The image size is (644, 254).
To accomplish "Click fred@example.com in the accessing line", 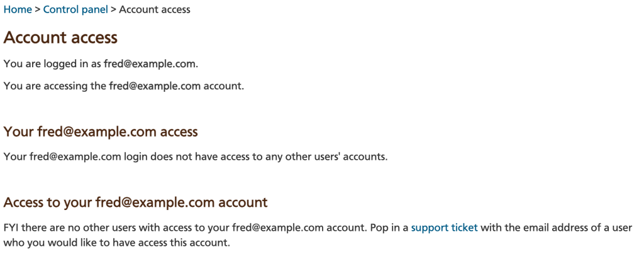I will (x=155, y=86).
